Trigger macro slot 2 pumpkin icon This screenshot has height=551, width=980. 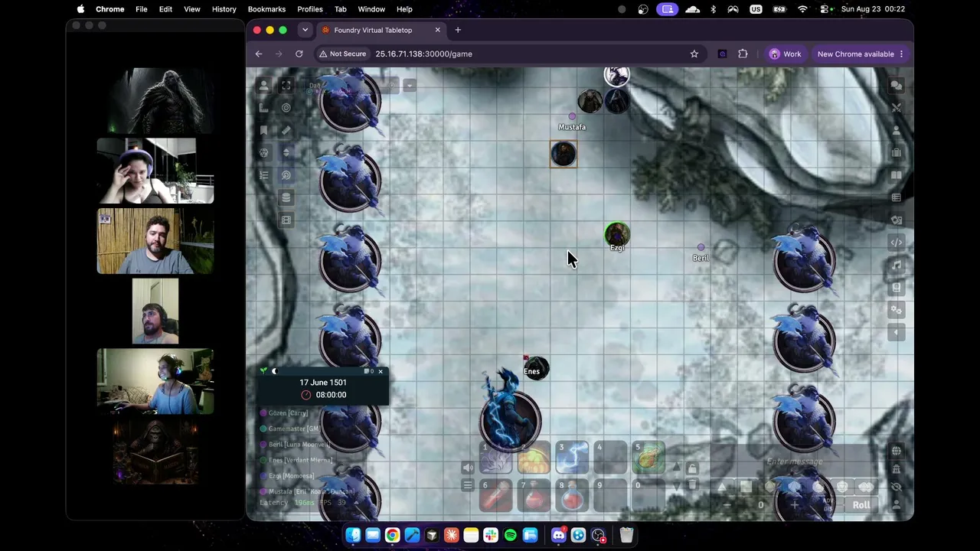[534, 458]
